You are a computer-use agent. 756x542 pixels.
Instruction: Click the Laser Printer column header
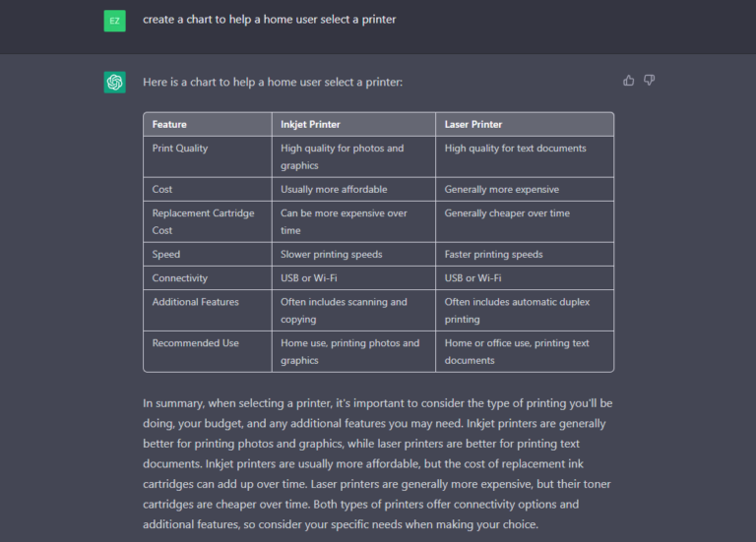click(x=472, y=124)
